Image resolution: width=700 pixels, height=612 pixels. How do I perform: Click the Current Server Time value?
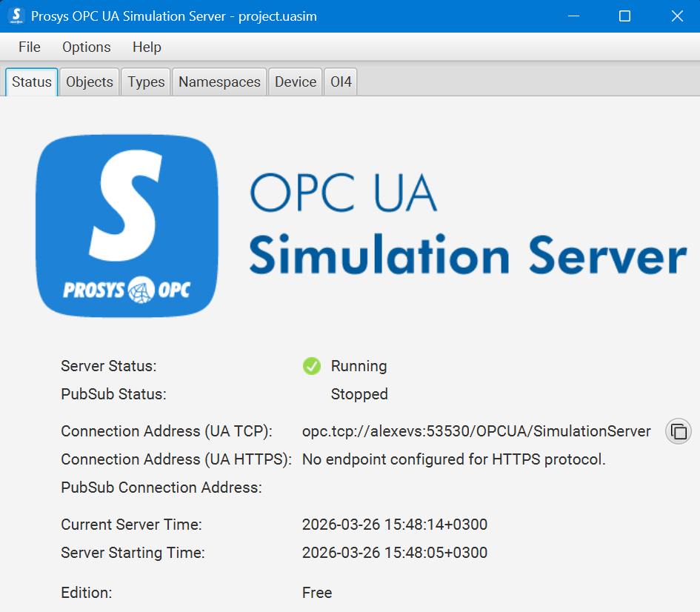click(x=395, y=525)
